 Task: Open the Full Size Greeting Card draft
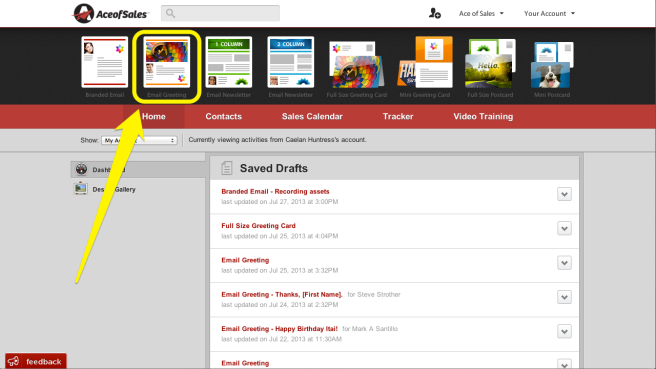[x=258, y=226]
